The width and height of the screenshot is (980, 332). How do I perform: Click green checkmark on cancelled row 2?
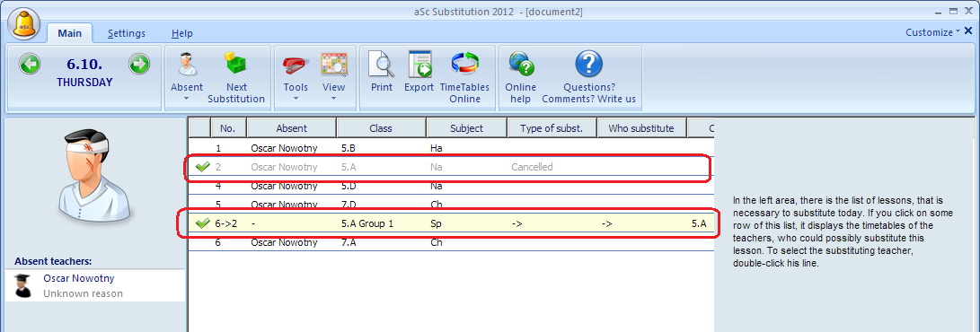tap(202, 167)
